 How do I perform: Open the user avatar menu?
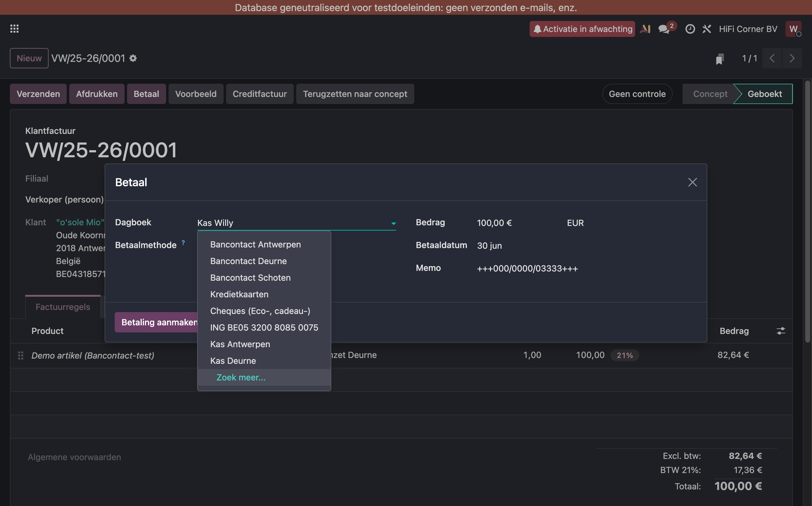pyautogui.click(x=793, y=29)
